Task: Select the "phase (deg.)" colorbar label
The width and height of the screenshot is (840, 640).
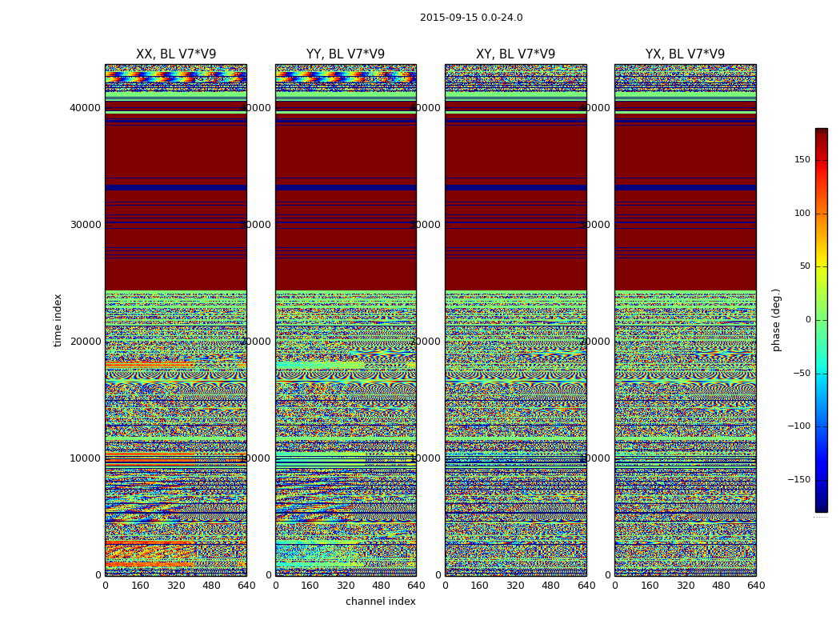Action: click(776, 320)
